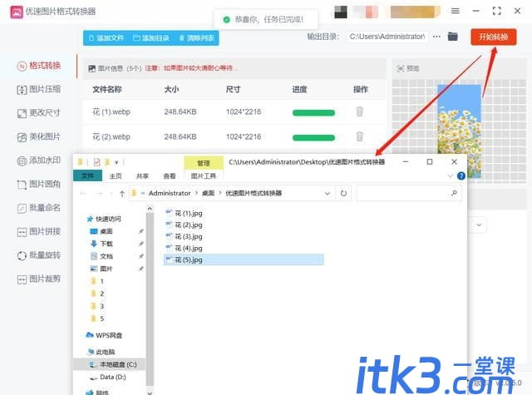The width and height of the screenshot is (532, 395).
Task: Open the 添加水印 sidebar section
Action: click(x=39, y=160)
